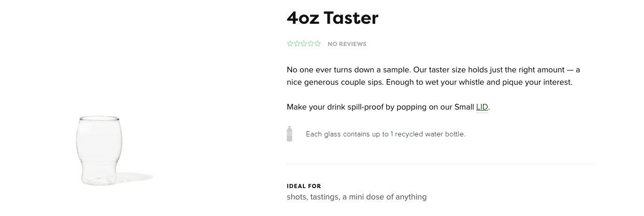Click the divider line above IDEAL FOR
Viewport: 644px width, 216px height.
441,164
